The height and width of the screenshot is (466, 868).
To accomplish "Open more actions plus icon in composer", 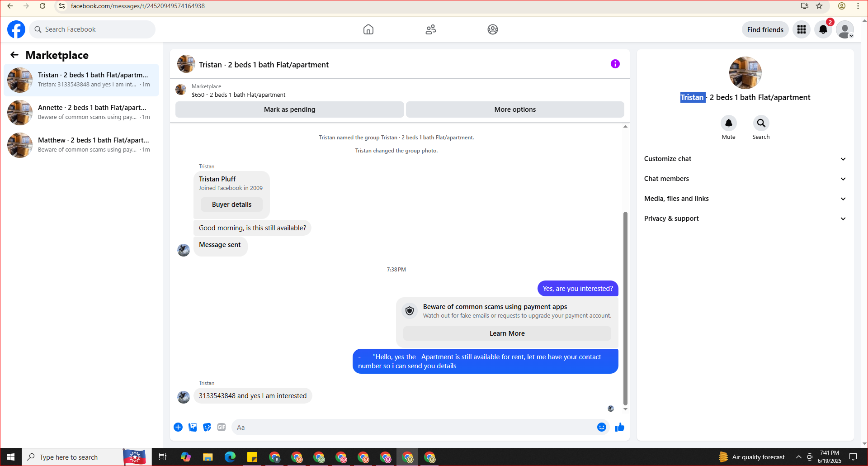I will pos(178,427).
